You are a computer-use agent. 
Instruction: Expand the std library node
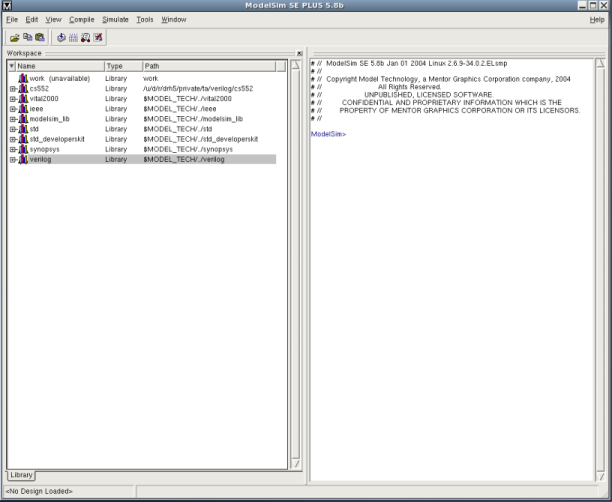(x=12, y=129)
